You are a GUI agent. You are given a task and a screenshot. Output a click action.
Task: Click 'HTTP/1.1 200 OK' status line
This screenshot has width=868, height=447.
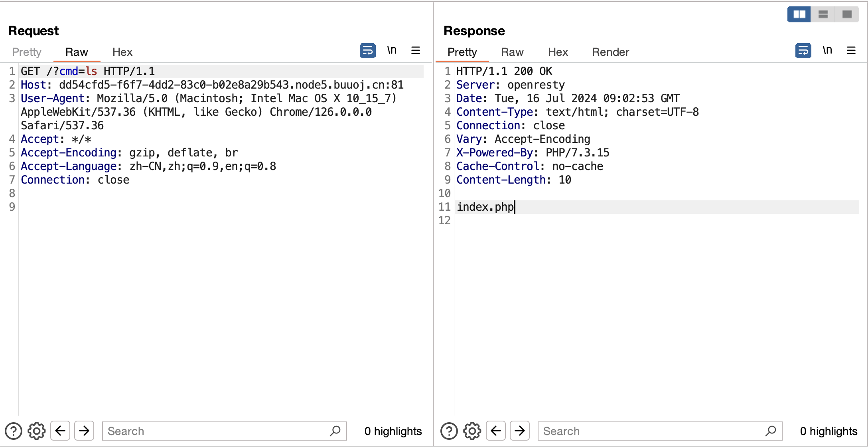coord(504,71)
